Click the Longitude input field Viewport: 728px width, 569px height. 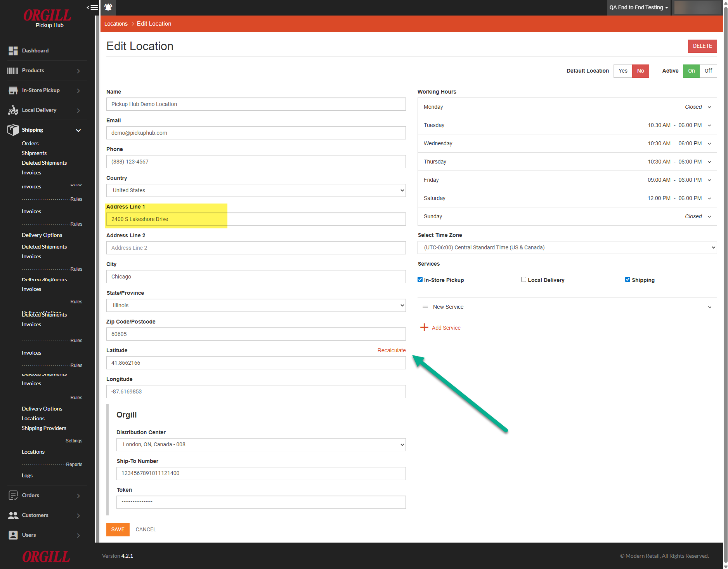(x=256, y=392)
